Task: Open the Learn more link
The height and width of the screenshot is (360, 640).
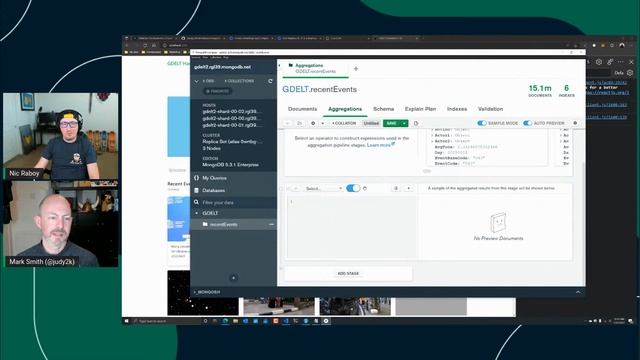Action: click(x=380, y=145)
